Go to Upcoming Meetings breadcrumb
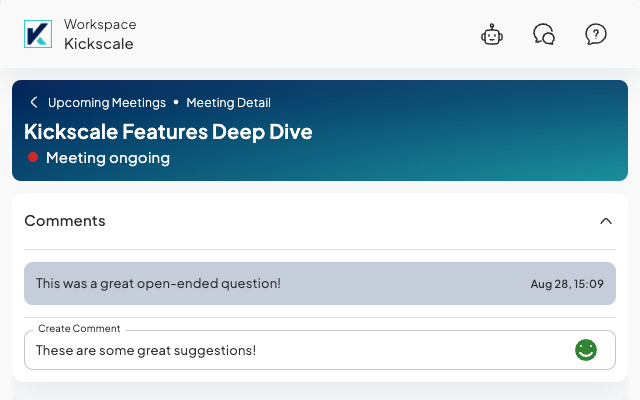This screenshot has height=400, width=640. 107,102
